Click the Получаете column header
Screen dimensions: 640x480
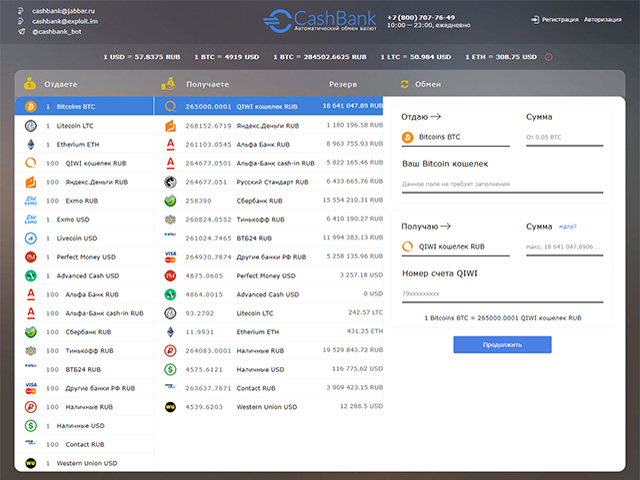point(207,84)
